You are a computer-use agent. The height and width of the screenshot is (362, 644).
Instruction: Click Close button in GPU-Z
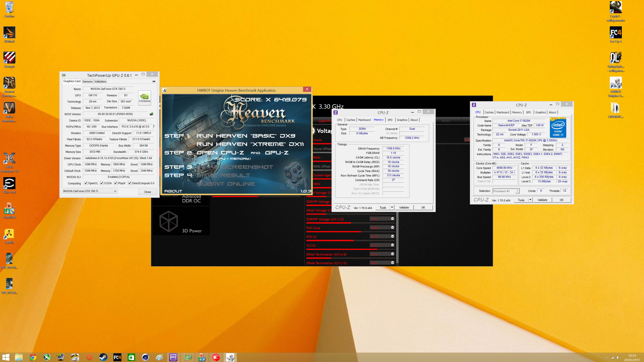coord(148,192)
